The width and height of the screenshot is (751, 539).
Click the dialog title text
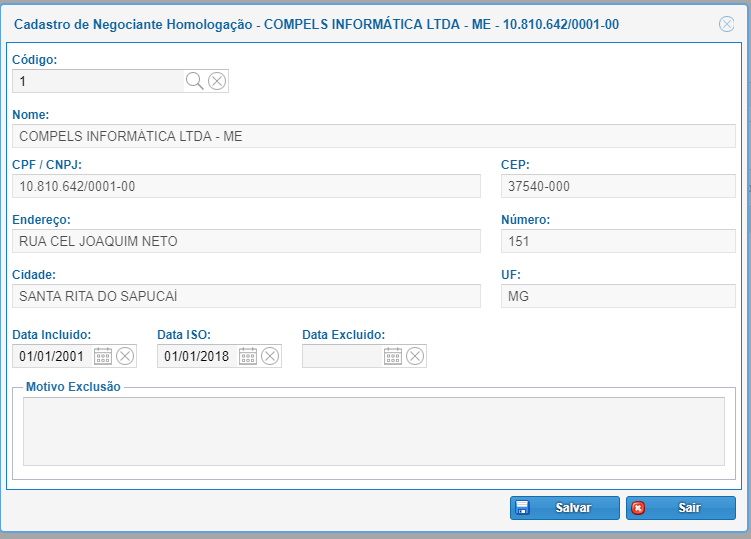pyautogui.click(x=316, y=24)
